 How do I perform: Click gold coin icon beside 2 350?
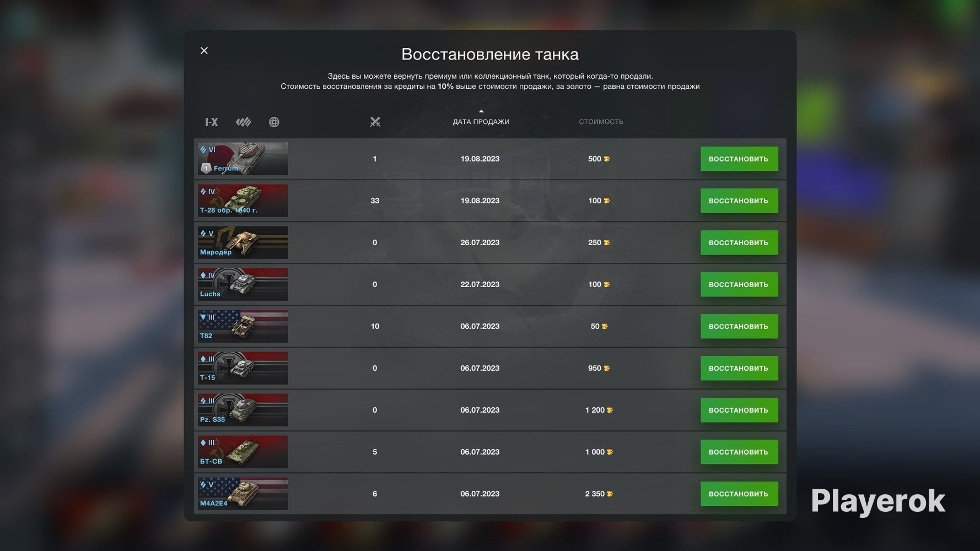coord(610,494)
